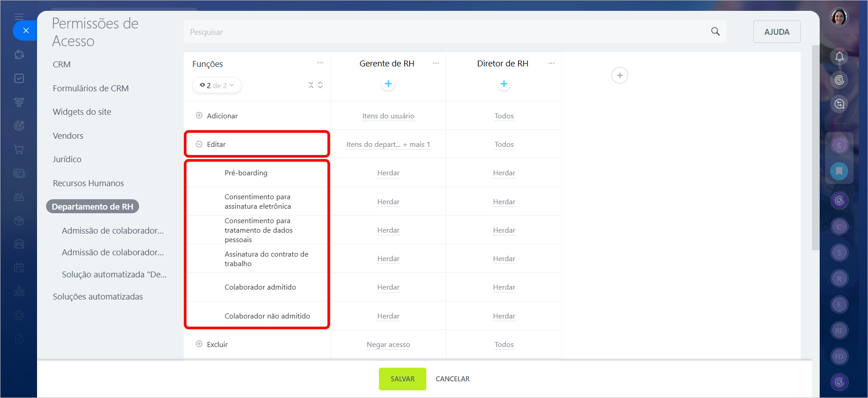Viewport: 868px width, 398px height.
Task: Open the Jurídico section
Action: coord(67,159)
